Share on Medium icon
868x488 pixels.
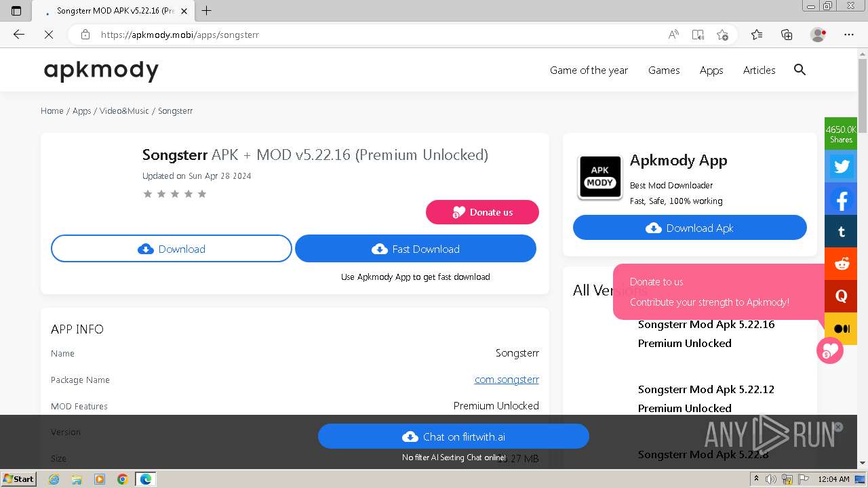(x=842, y=329)
